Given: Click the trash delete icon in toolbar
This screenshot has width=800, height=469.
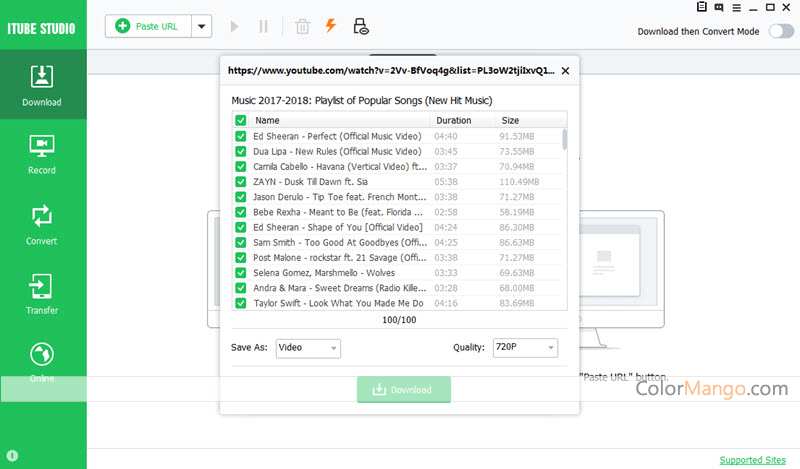Looking at the screenshot, I should click(x=302, y=26).
